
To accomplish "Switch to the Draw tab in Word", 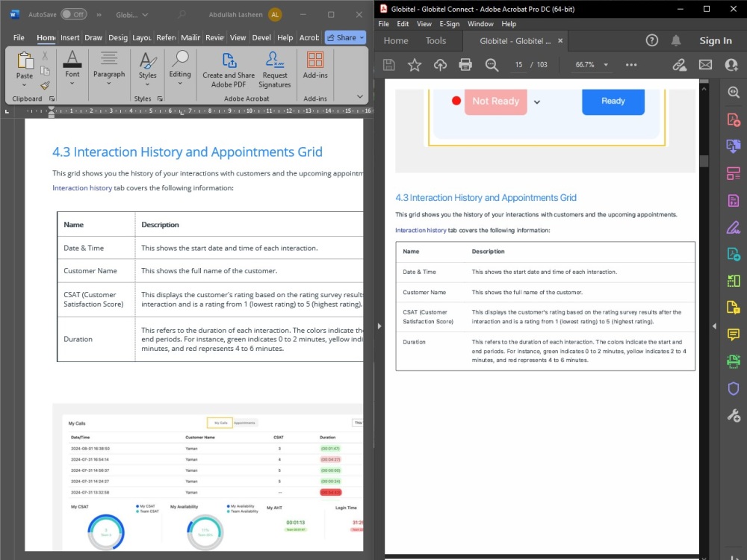I will (x=93, y=37).
